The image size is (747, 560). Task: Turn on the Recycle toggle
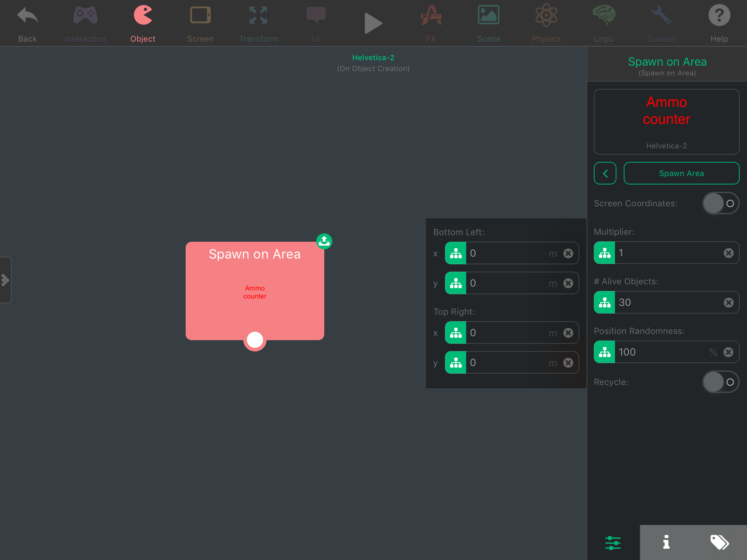pyautogui.click(x=720, y=382)
